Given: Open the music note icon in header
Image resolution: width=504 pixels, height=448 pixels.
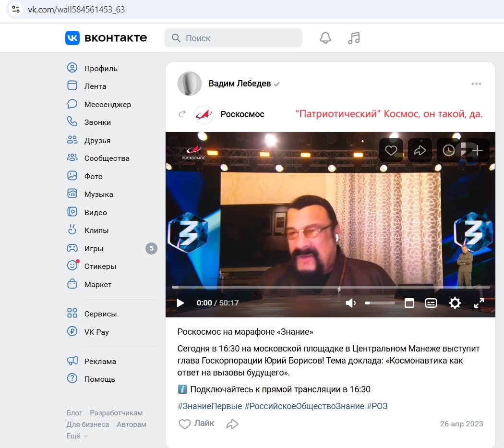Looking at the screenshot, I should tap(354, 38).
